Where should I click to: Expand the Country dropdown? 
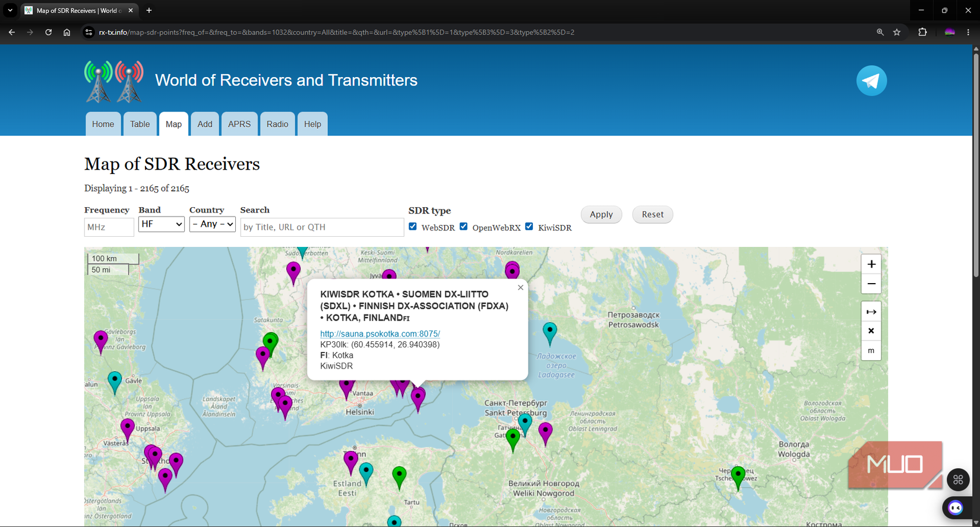click(x=213, y=224)
